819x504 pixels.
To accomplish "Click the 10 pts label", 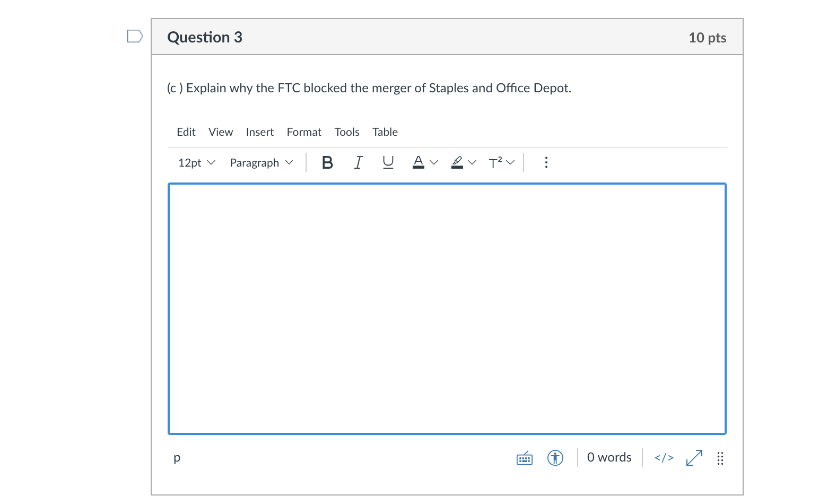I will (x=708, y=38).
